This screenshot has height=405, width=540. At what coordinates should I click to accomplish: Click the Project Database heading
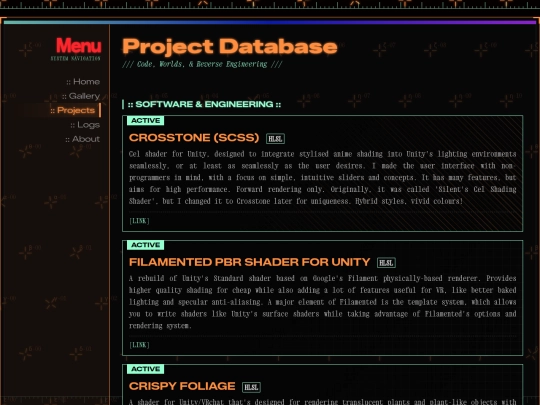click(230, 46)
